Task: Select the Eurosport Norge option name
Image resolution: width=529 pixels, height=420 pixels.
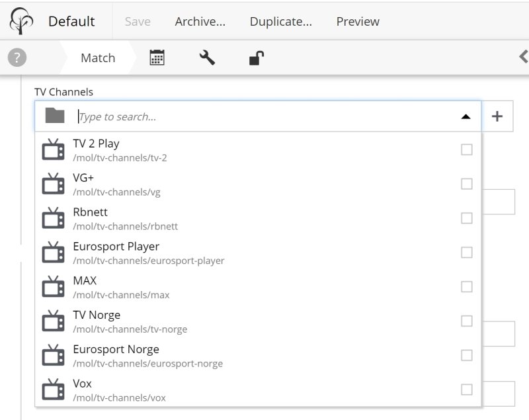Action: click(116, 349)
